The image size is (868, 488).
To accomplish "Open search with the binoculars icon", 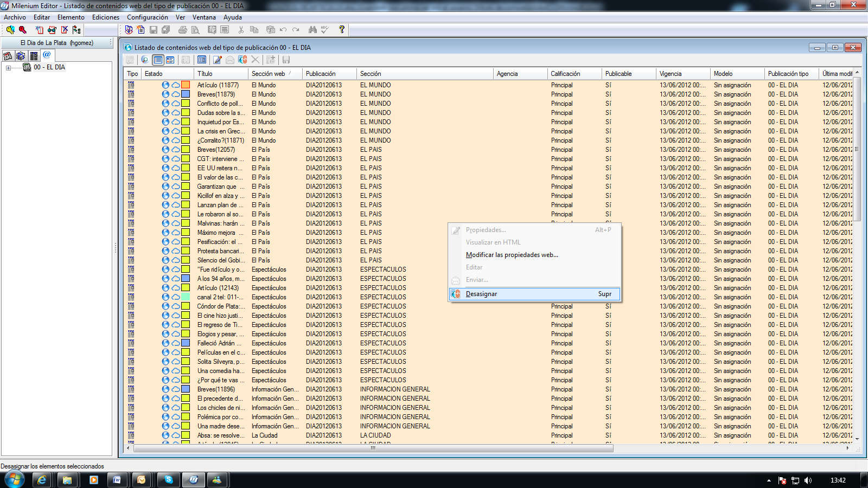I will click(x=312, y=30).
